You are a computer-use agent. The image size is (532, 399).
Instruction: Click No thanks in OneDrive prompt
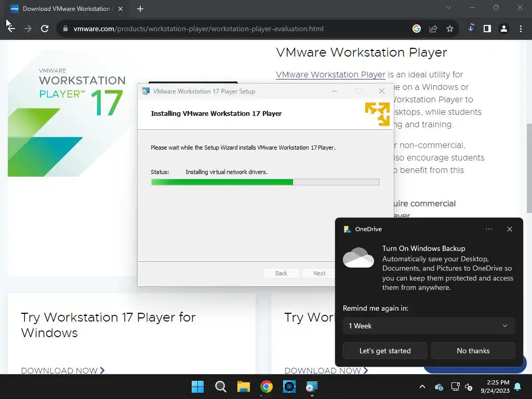point(473,351)
